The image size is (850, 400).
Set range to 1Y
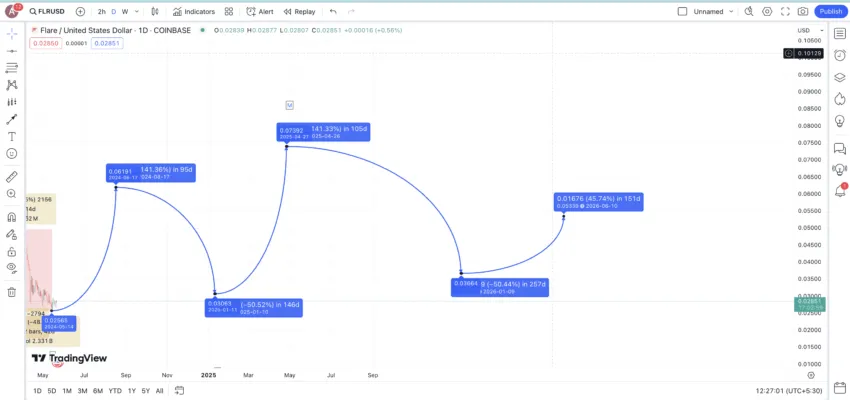coord(132,391)
